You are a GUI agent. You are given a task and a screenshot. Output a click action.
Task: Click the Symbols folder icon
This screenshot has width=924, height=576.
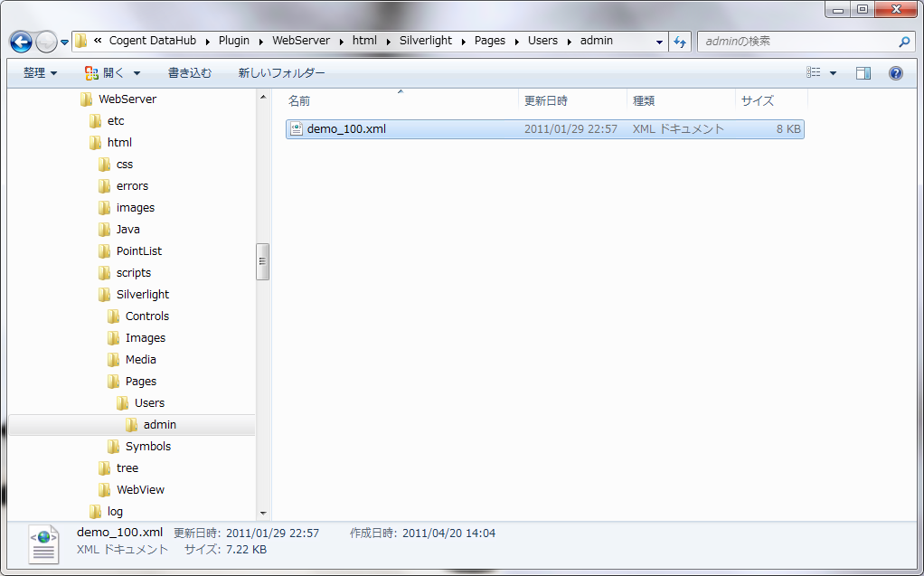tap(113, 447)
